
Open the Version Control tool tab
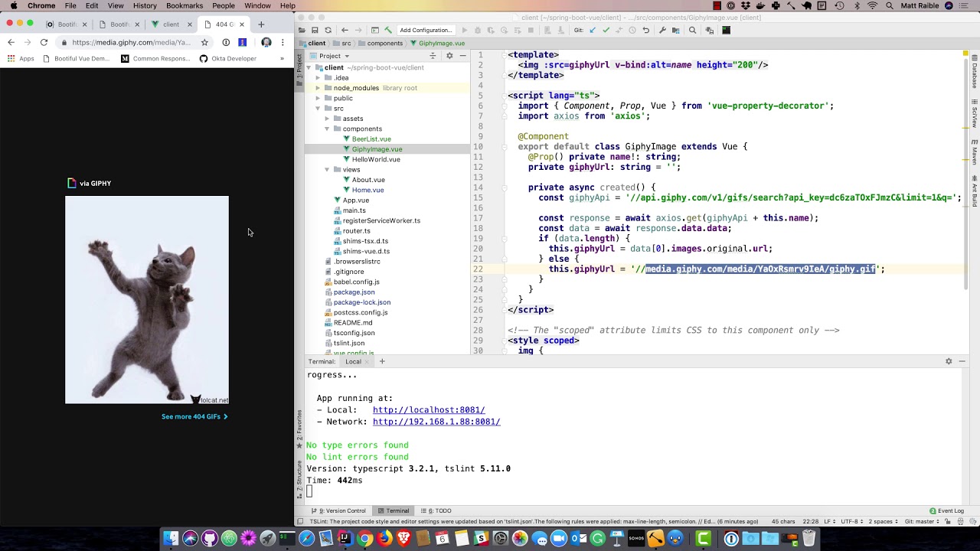pyautogui.click(x=338, y=510)
